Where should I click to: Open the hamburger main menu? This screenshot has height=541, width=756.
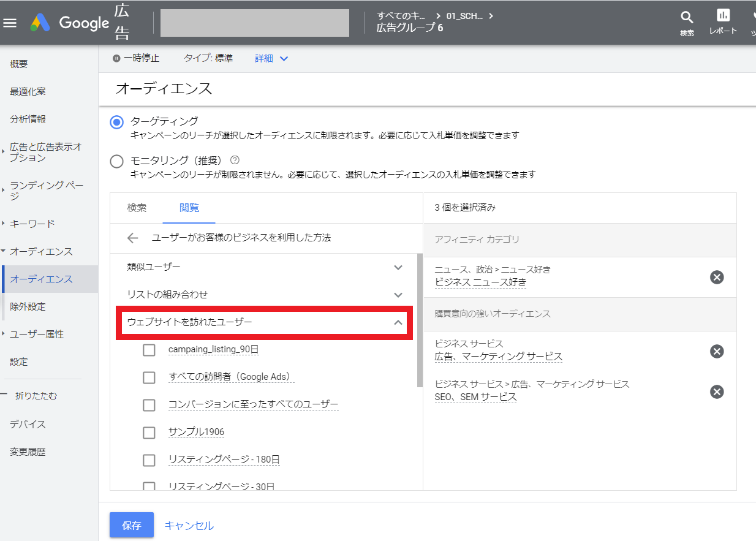[x=10, y=23]
